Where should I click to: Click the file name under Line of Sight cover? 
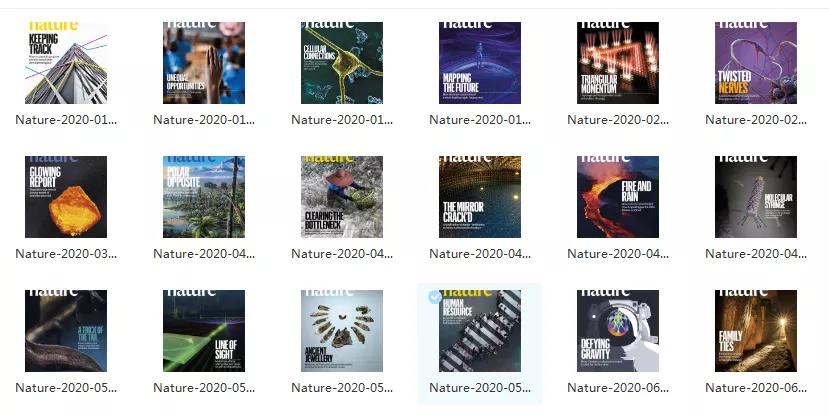tap(204, 388)
